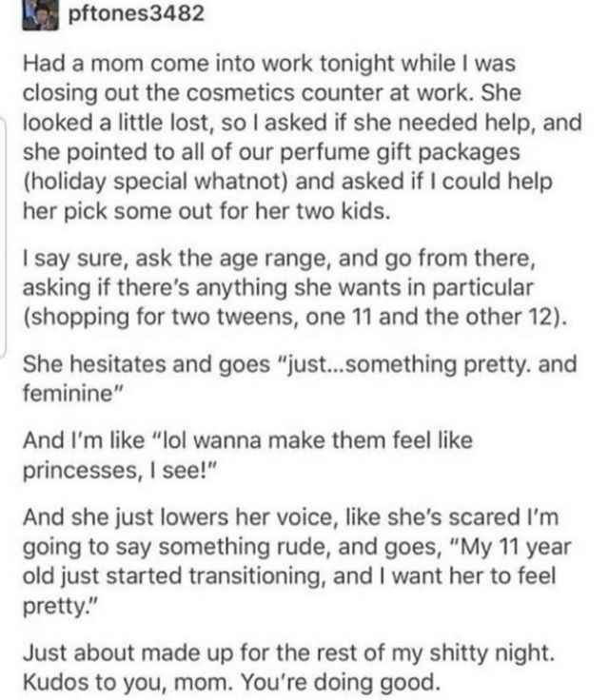Click the paragraph starting "And she just lowers"
609x700 pixels.
(x=297, y=561)
